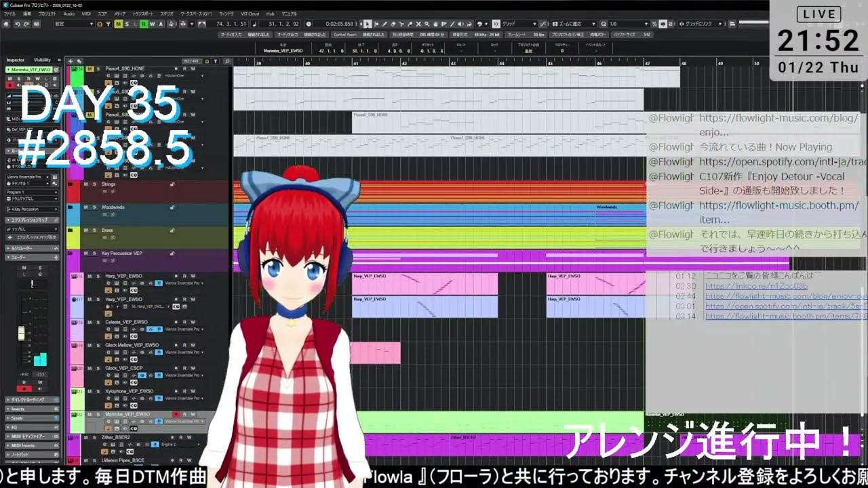Select the Object Selection arrow tool
This screenshot has height=488, width=868.
coord(367,24)
